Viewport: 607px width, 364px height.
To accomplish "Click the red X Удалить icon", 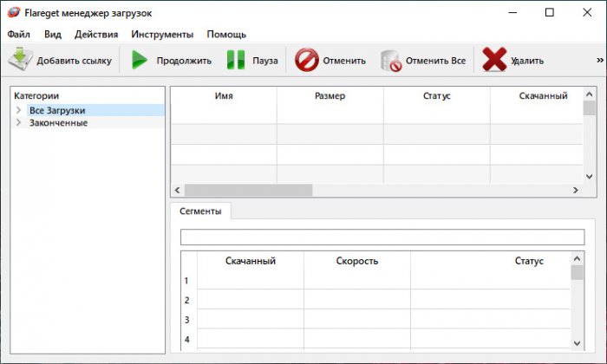I will point(494,61).
